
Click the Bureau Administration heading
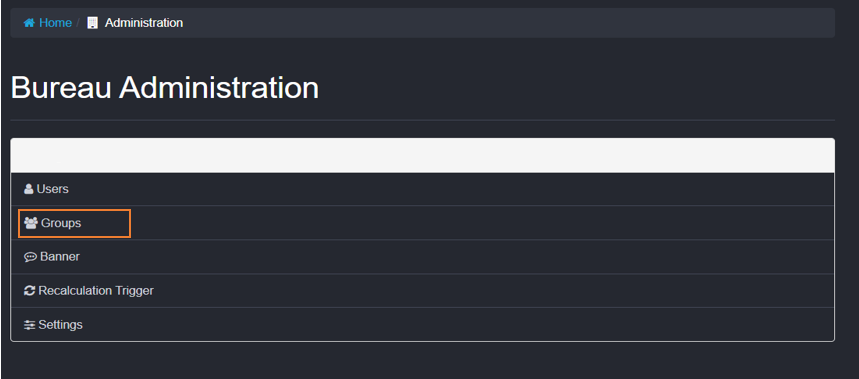coord(164,88)
